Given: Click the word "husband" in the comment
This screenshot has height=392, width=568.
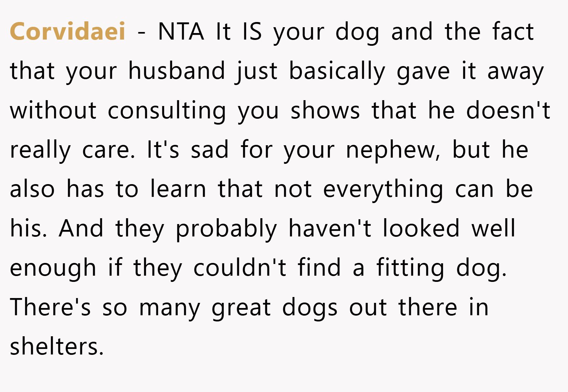Looking at the screenshot, I should click(177, 71).
